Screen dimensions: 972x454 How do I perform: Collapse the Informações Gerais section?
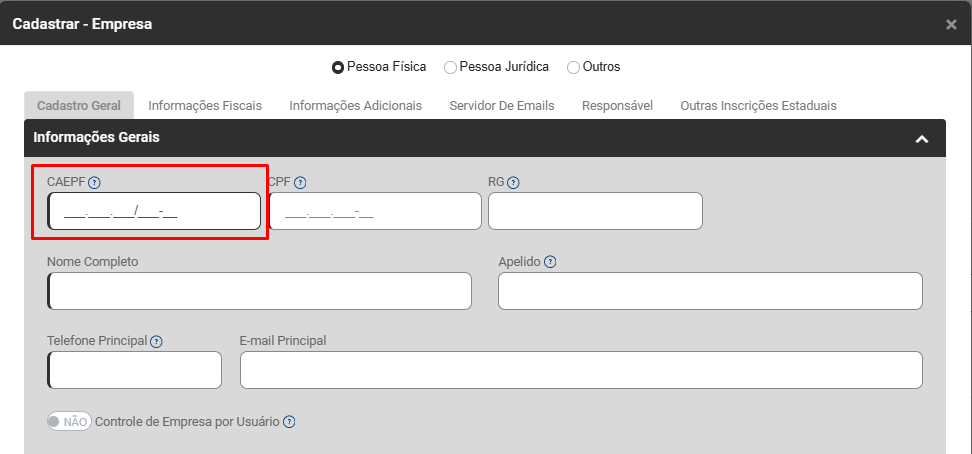[922, 139]
